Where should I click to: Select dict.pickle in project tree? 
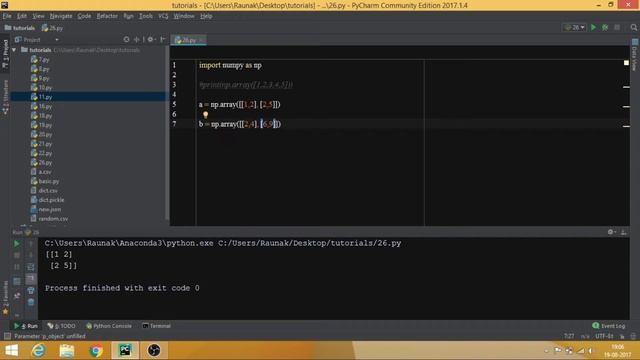[47, 200]
